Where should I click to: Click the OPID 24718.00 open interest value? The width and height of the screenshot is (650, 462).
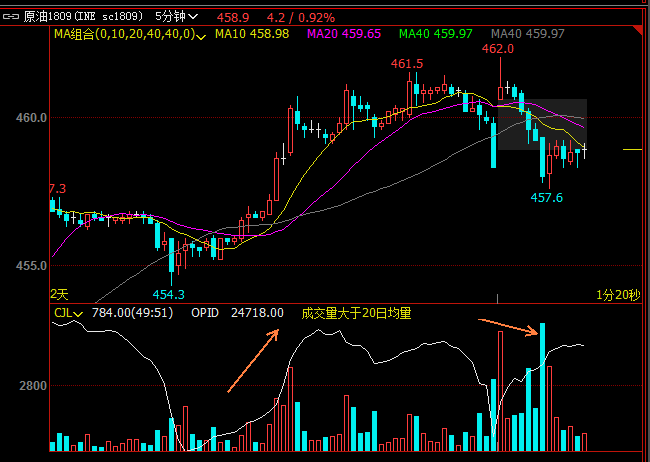pyautogui.click(x=237, y=313)
